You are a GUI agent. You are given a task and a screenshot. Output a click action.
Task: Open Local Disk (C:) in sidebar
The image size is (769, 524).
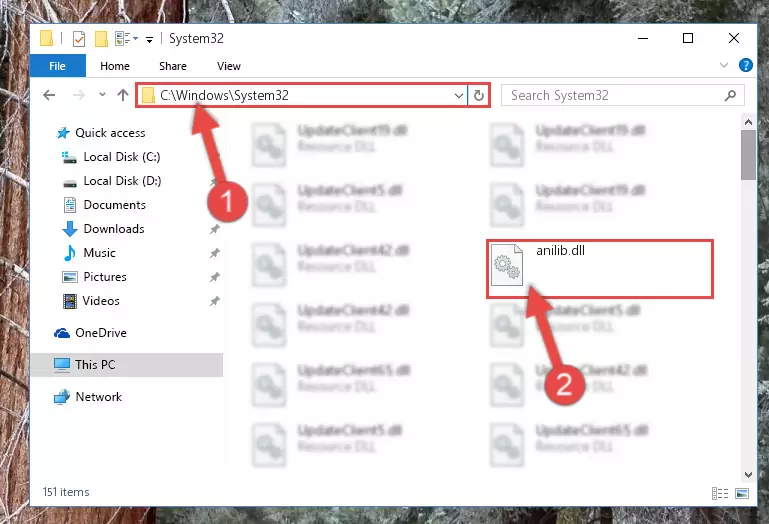point(122,157)
